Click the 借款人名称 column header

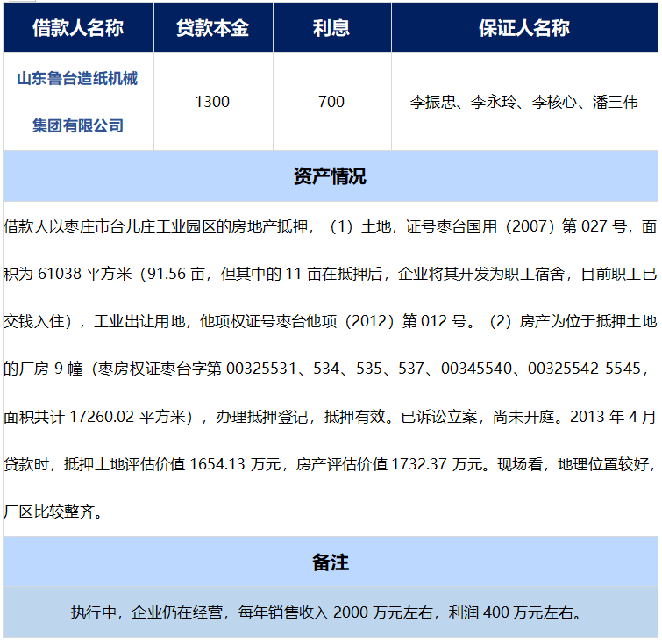tap(78, 28)
